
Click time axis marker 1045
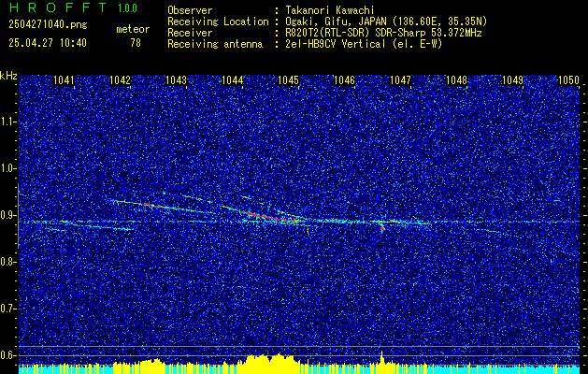289,79
